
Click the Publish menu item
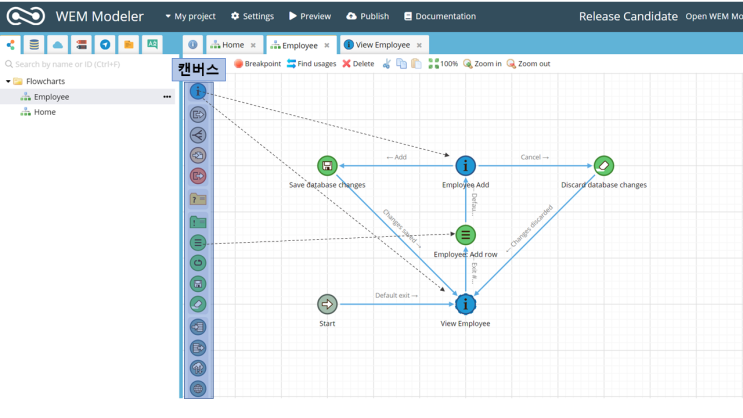(368, 16)
